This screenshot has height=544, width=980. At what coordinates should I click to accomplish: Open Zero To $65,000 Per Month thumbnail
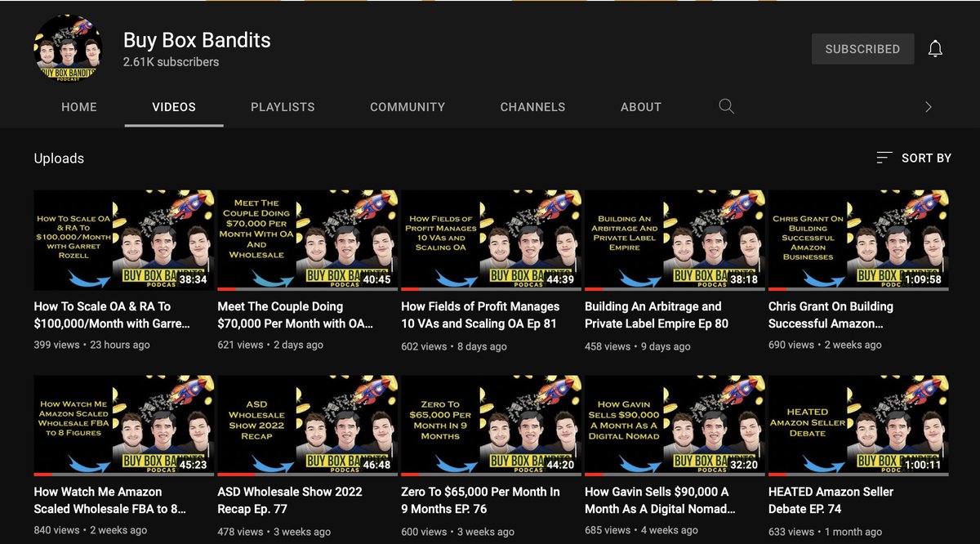point(492,426)
